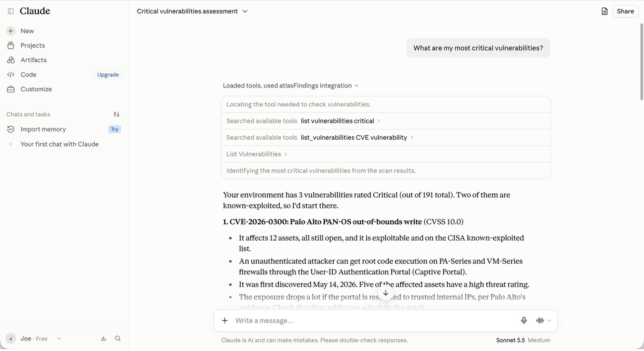Image resolution: width=644 pixels, height=351 pixels.
Task: Collapse the sidebar with the panel icon
Action: (11, 11)
